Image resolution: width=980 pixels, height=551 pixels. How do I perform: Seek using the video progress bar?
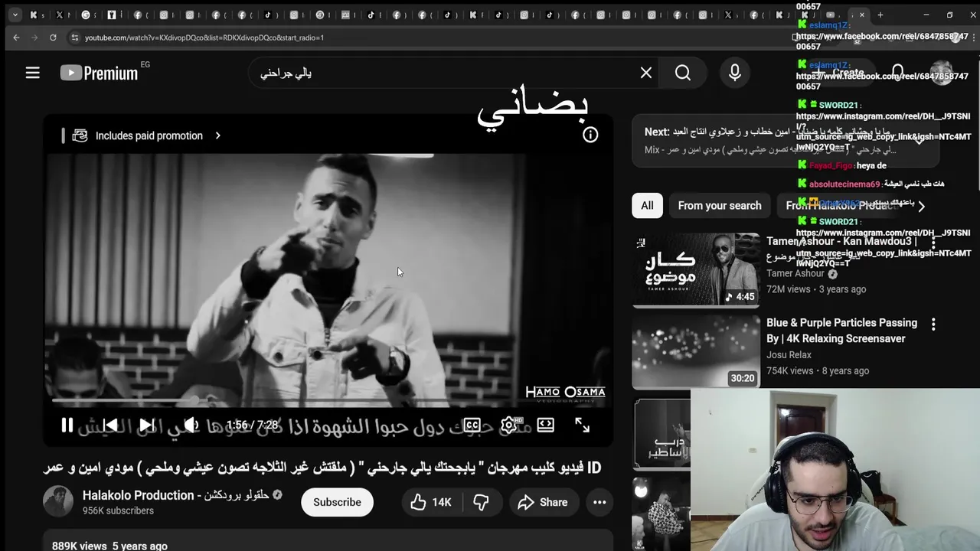click(x=328, y=400)
